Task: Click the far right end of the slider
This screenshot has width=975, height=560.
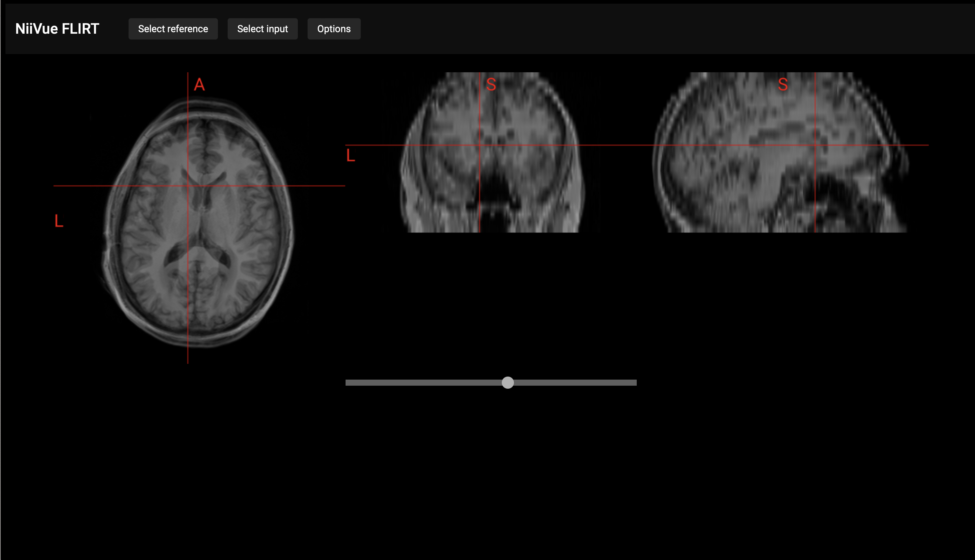Action: tap(635, 383)
